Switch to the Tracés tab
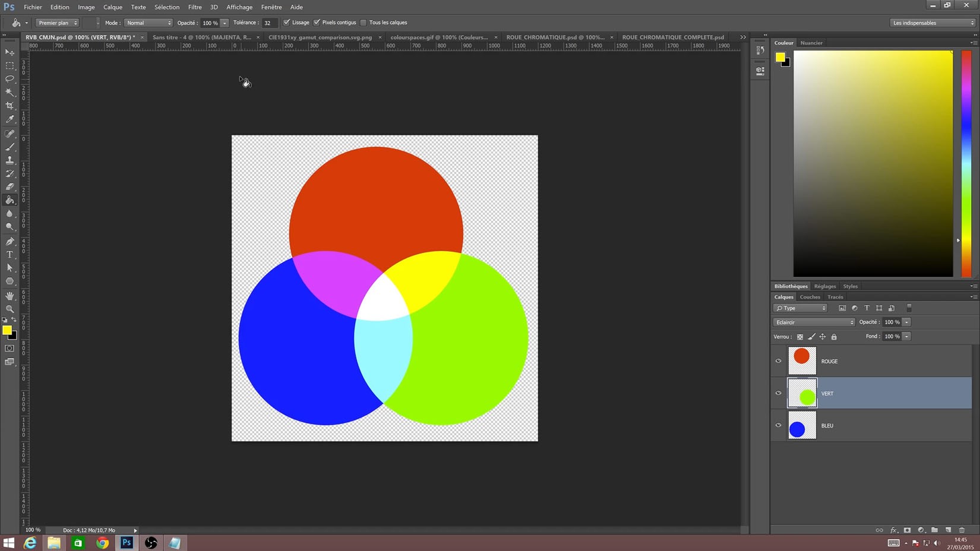980x551 pixels. point(835,297)
